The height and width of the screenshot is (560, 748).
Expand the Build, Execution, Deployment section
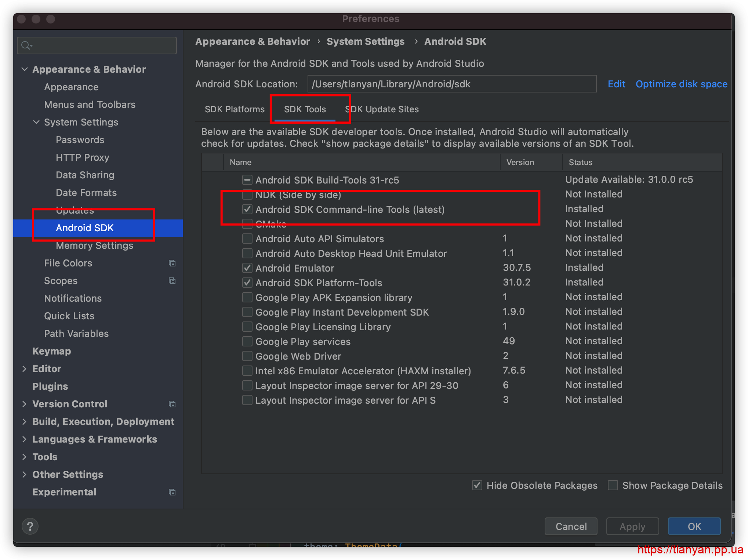point(25,422)
